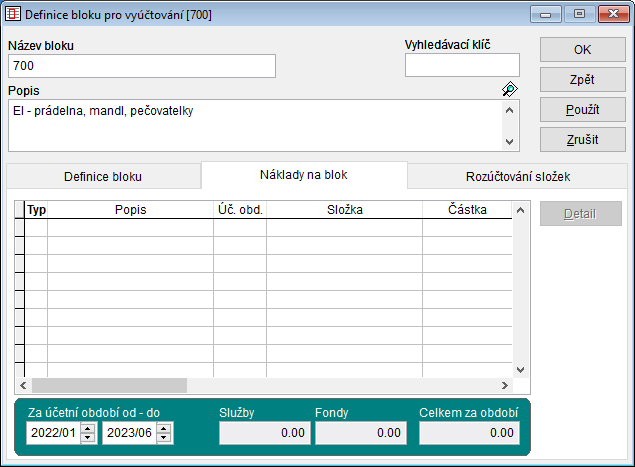Click the application icon in title bar
Image resolution: width=635 pixels, height=467 pixels.
[12, 14]
